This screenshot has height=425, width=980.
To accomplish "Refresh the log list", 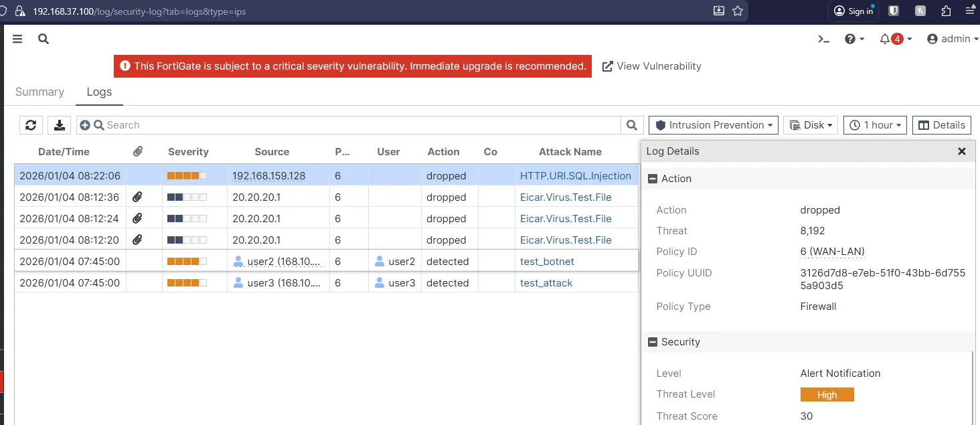I will 31,124.
